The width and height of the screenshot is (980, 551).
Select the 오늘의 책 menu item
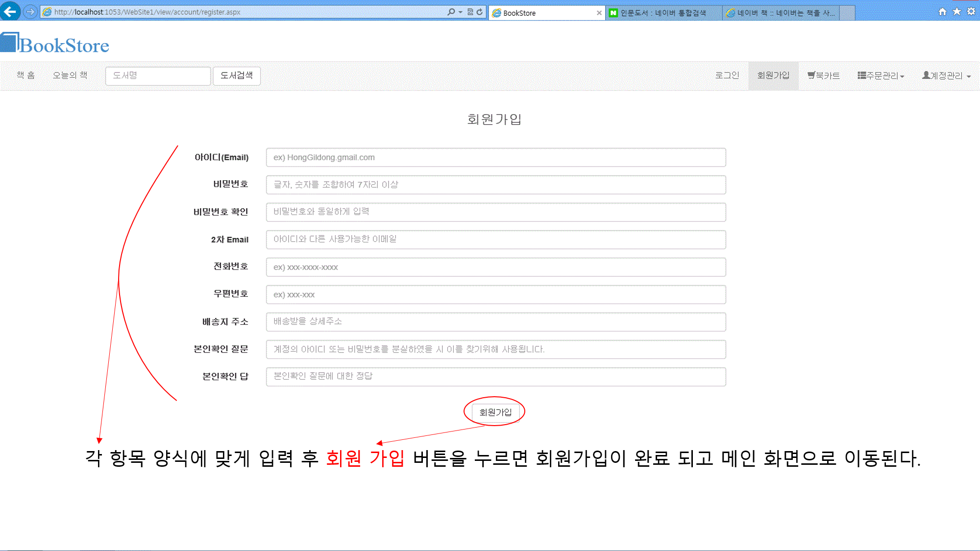tap(70, 75)
